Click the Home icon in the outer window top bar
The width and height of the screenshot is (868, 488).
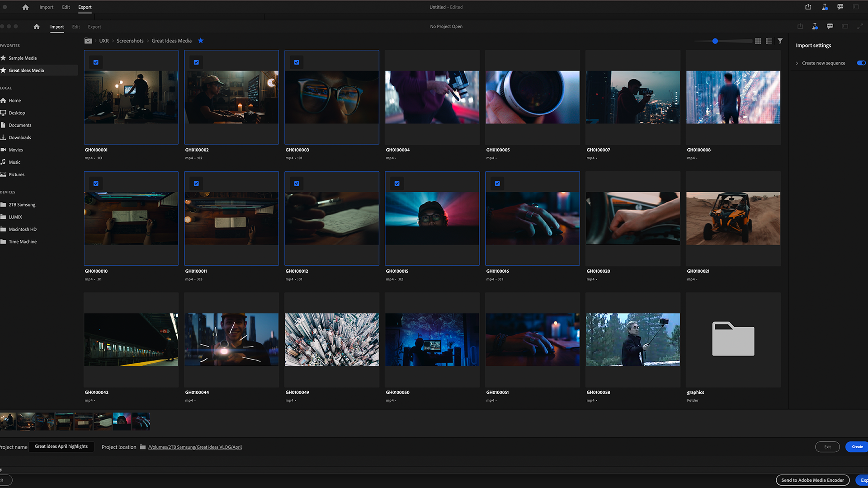click(x=25, y=7)
